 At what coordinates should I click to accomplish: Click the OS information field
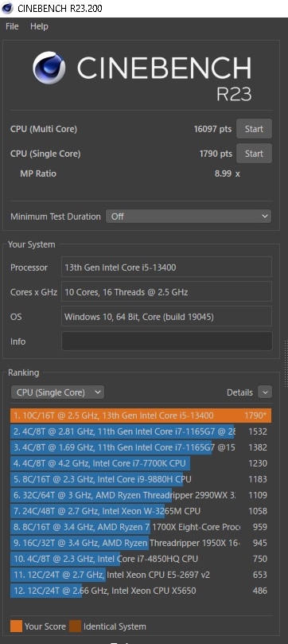click(166, 317)
